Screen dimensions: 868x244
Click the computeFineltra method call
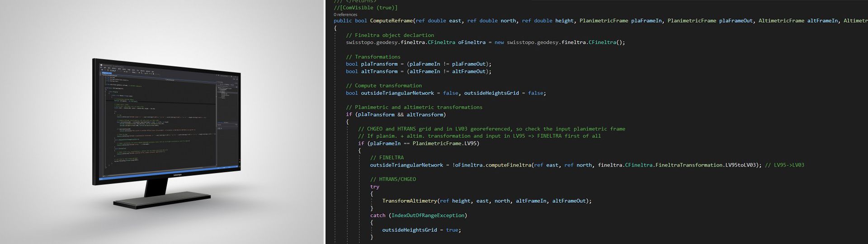[x=508, y=165]
